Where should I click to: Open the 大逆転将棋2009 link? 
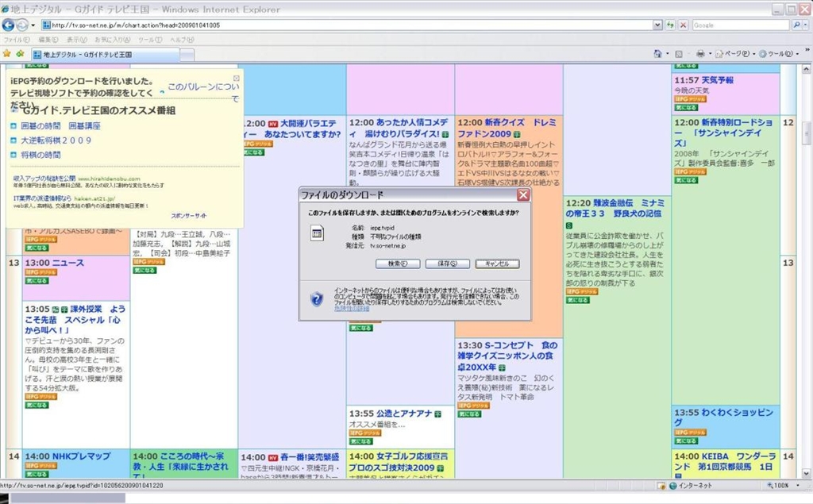56,140
